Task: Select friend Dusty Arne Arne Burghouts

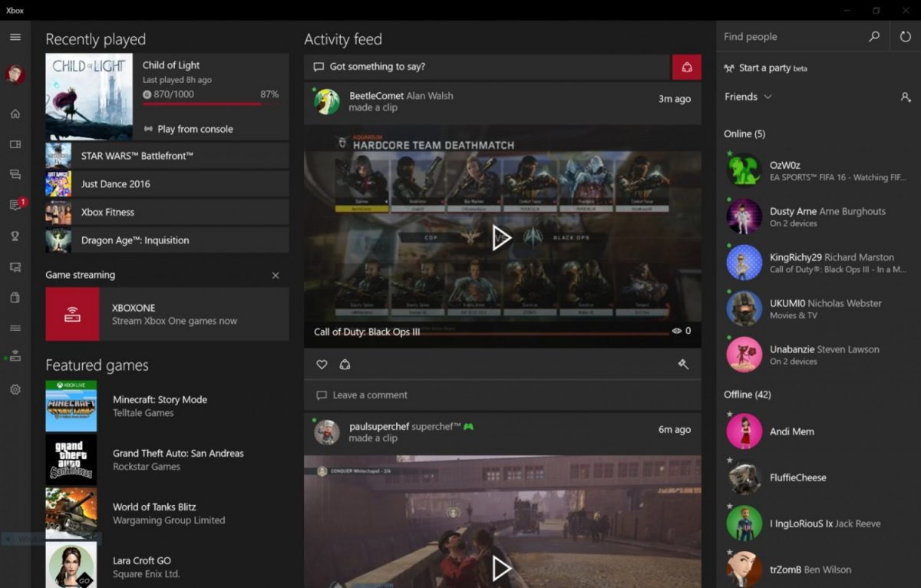Action: (818, 216)
